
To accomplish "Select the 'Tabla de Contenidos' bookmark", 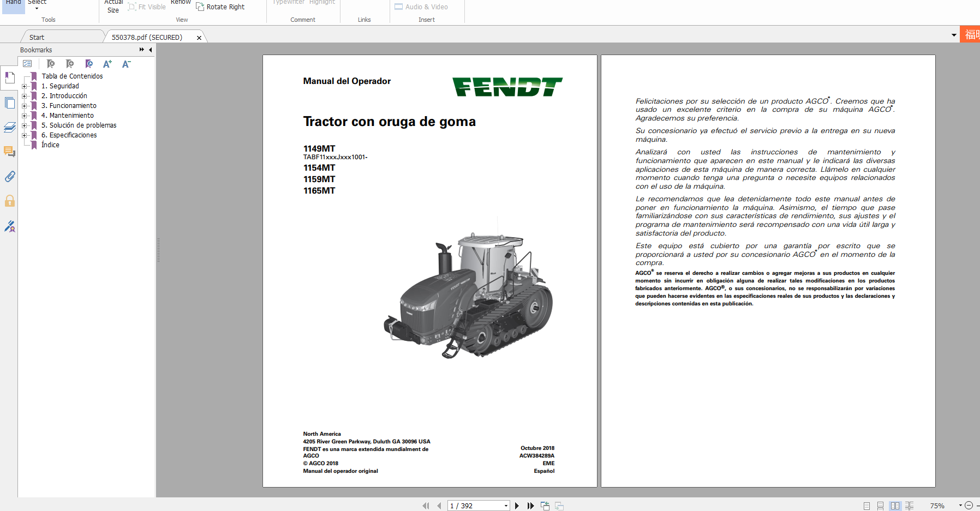I will 72,76.
